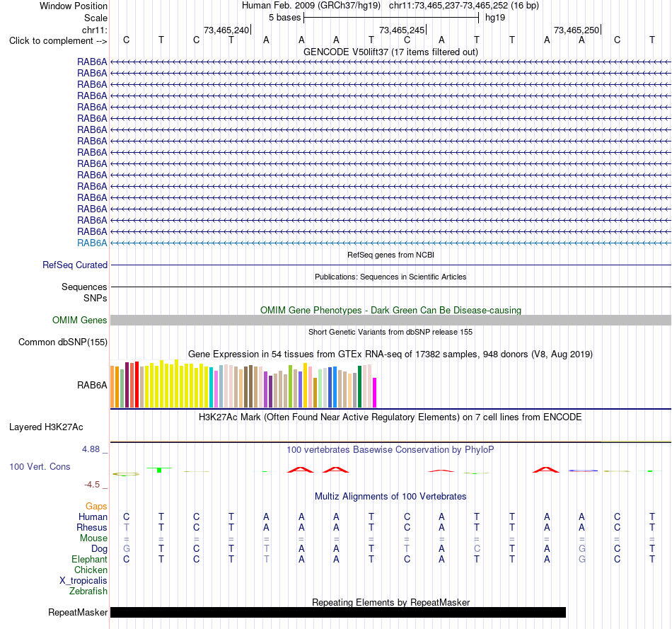Click the 'RefSeq genes from NCBI' title
Image resolution: width=672 pixels, height=629 pixels.
390,255
